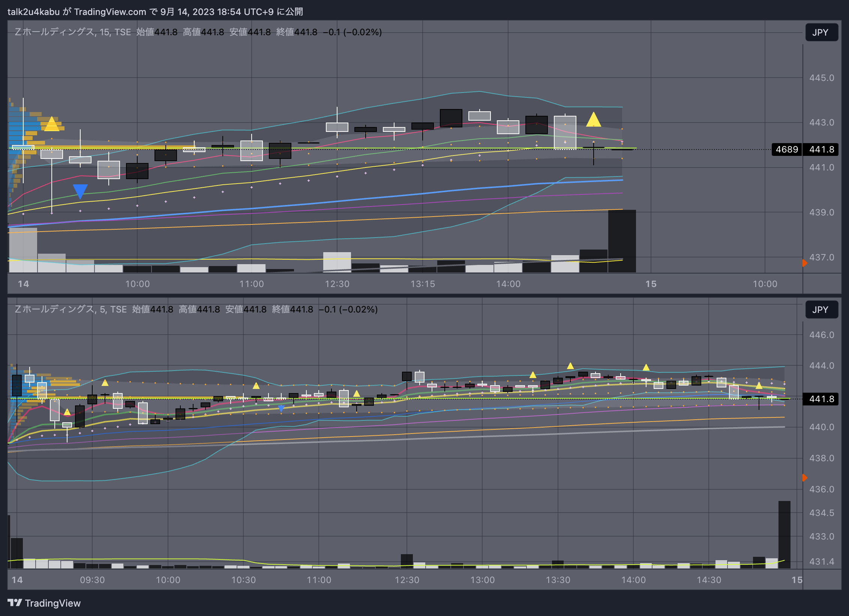This screenshot has height=616, width=849.
Task: Click the 4689 ticker code label
Action: pos(787,150)
